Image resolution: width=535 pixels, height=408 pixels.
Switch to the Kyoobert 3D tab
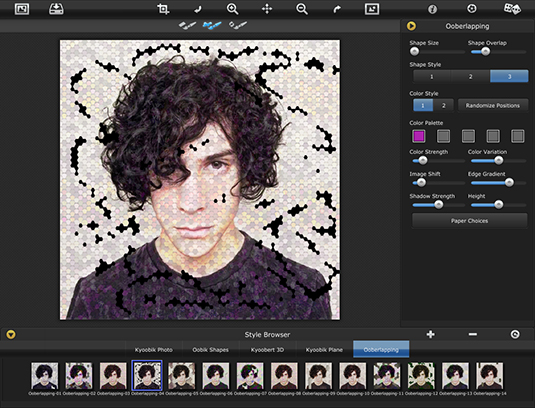[x=267, y=350]
